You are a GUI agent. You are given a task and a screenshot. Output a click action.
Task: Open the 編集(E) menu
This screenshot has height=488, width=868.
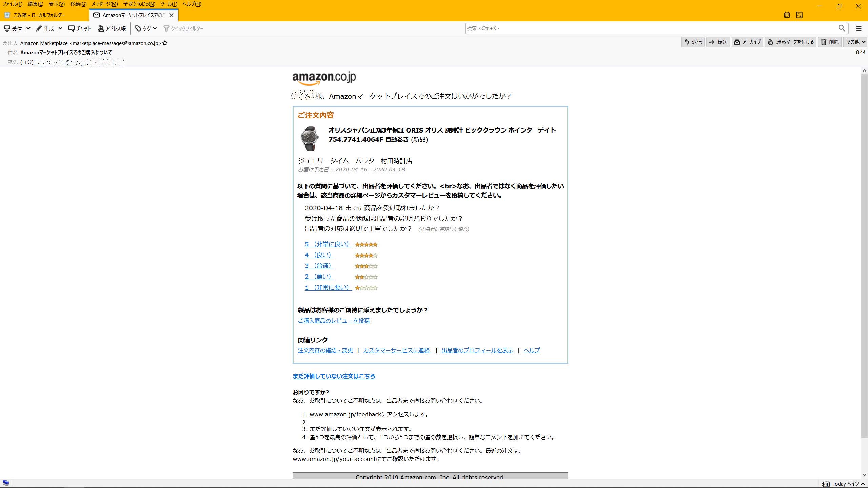(x=35, y=4)
